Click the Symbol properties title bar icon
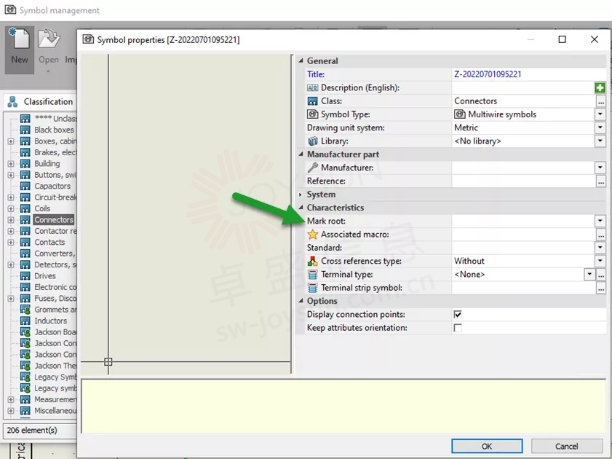 (88, 39)
